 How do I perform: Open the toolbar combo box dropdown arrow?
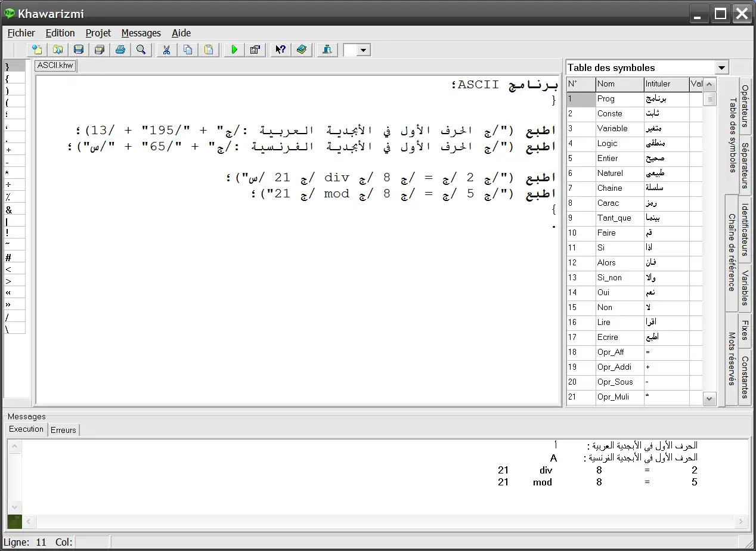pos(364,50)
